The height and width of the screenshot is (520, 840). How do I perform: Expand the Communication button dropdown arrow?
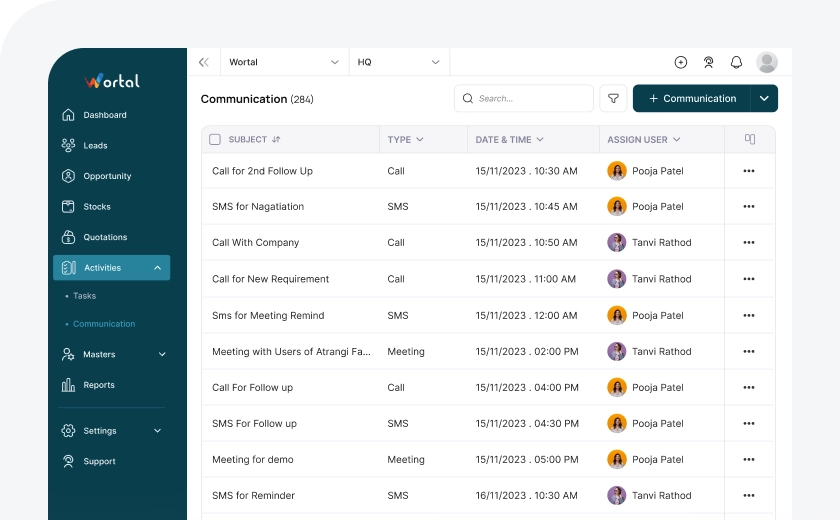(764, 98)
